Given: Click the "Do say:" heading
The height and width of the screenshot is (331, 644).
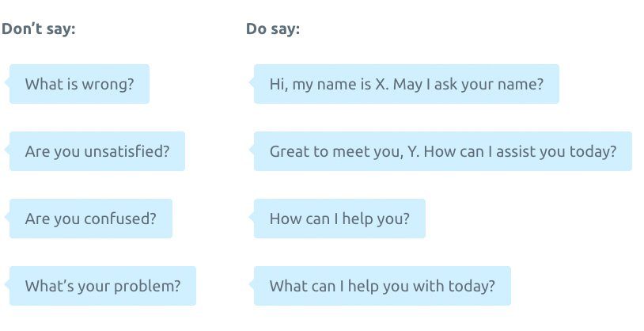Looking at the screenshot, I should [273, 29].
